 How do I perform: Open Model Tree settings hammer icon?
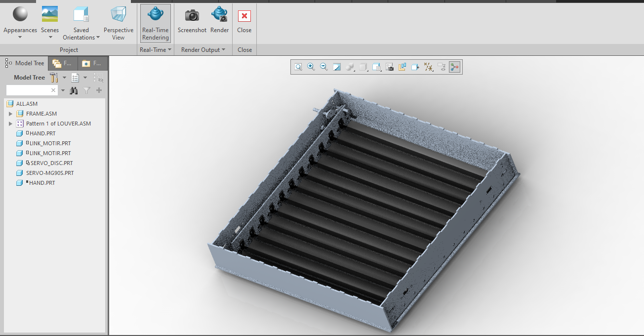[54, 78]
